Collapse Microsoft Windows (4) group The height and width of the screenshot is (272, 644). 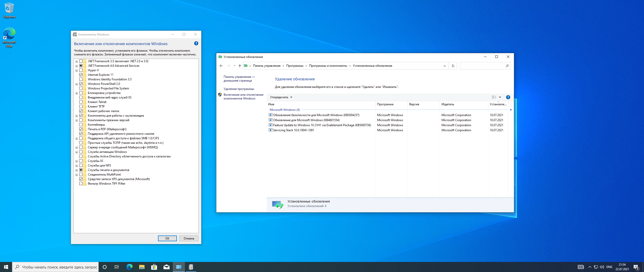click(511, 110)
